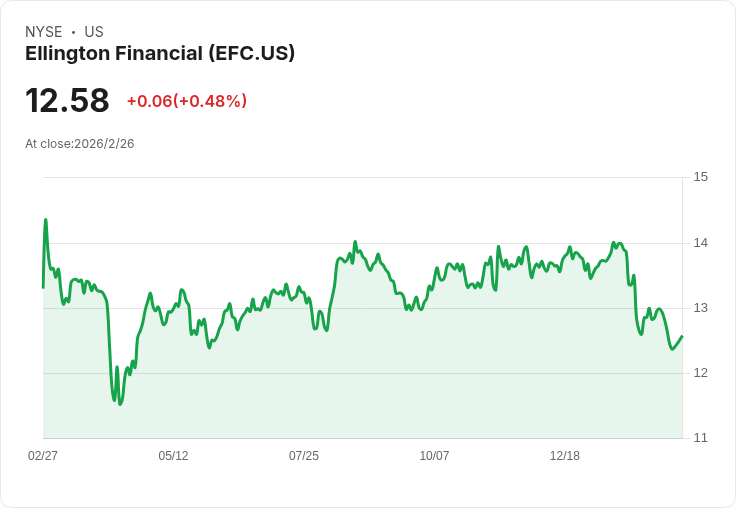Open the Ellington Financial (EFC.US) title
Image resolution: width=736 pixels, height=508 pixels.
[160, 54]
